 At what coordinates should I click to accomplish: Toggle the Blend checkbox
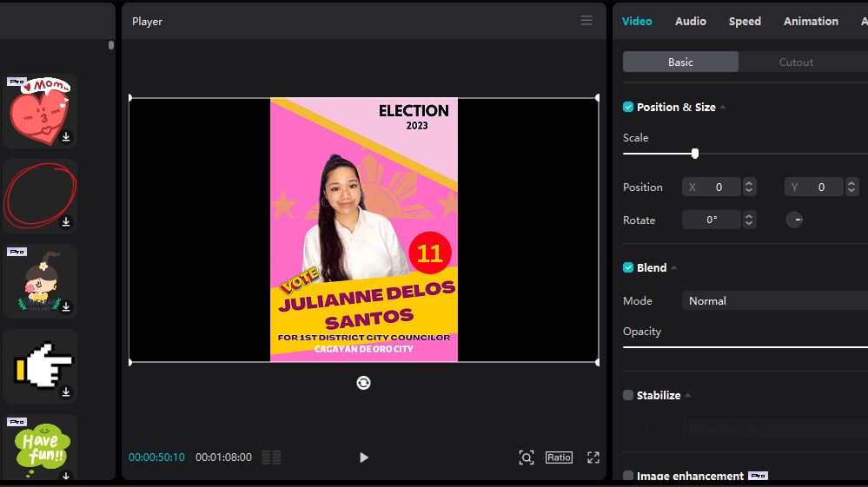coord(627,267)
